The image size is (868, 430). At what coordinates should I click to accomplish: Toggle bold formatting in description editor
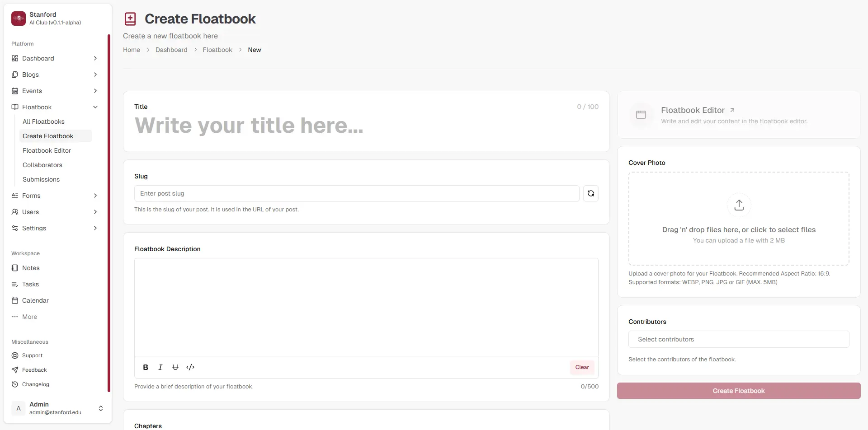[x=146, y=367]
